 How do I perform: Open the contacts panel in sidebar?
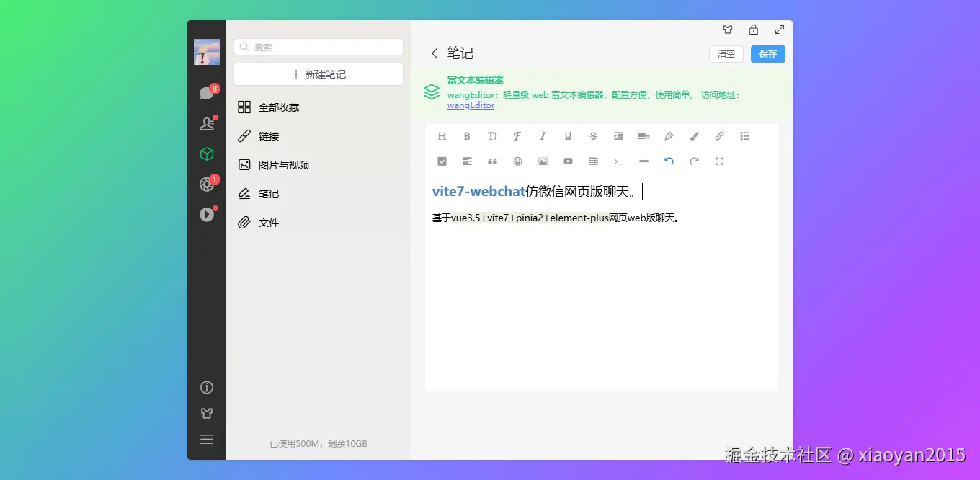tap(207, 123)
